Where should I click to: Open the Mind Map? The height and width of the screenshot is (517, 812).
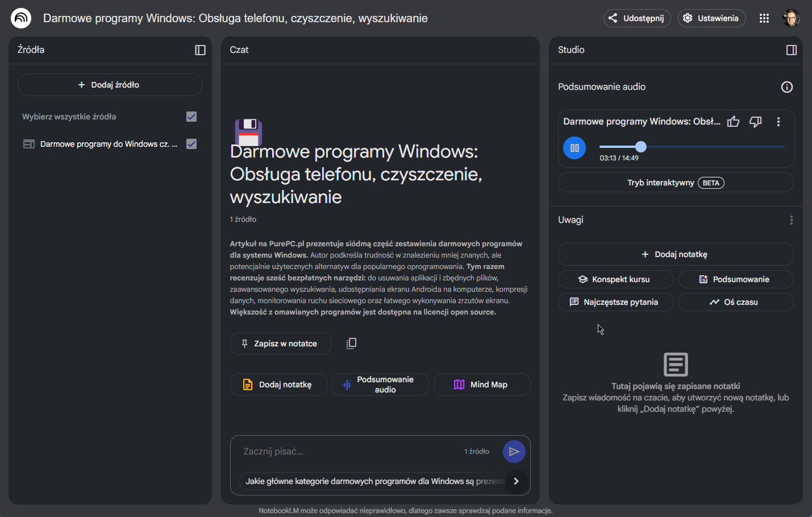pos(481,384)
